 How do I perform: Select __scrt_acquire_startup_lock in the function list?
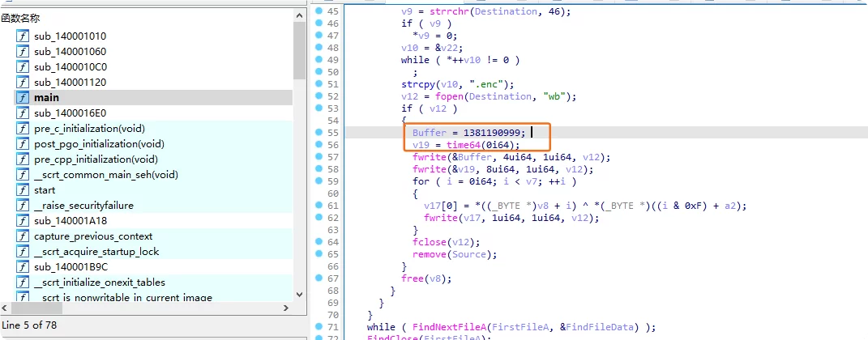pyautogui.click(x=96, y=252)
